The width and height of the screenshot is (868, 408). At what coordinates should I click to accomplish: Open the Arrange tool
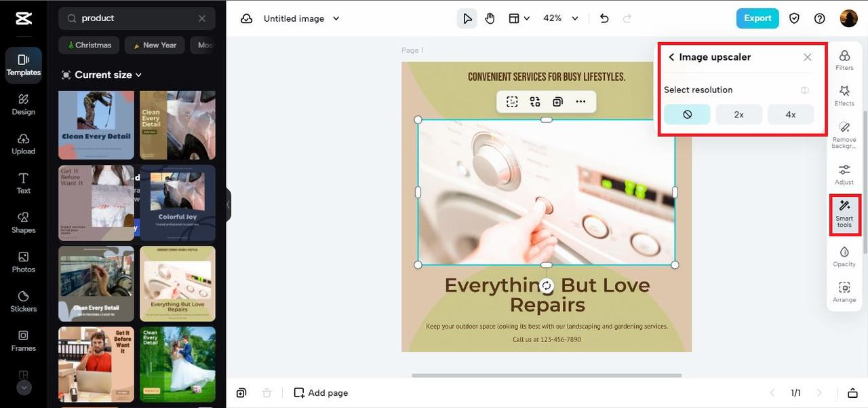(844, 292)
